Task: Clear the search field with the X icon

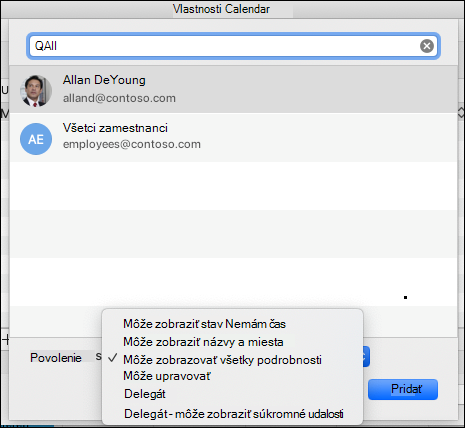Action: click(x=427, y=46)
